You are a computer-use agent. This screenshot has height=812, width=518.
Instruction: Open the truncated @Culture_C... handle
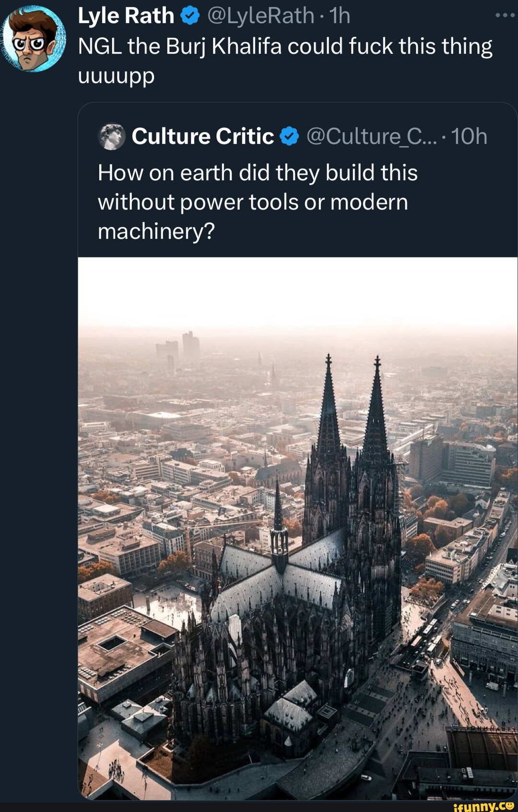click(x=371, y=137)
